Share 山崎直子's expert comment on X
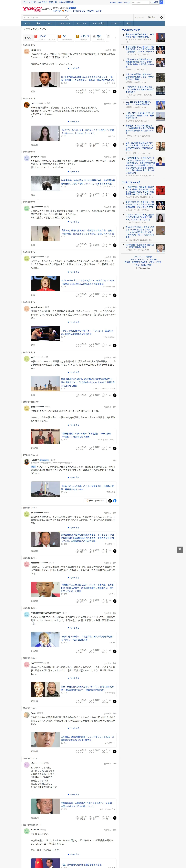The height and width of the screenshot is (868, 186). 110,501
